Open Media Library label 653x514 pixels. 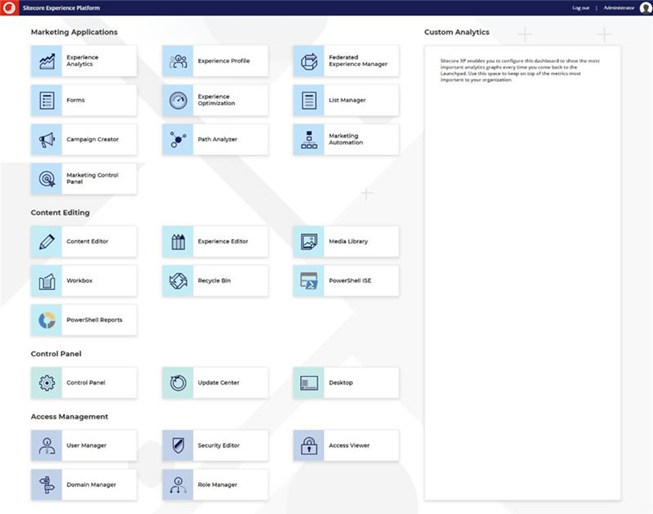[x=349, y=242]
